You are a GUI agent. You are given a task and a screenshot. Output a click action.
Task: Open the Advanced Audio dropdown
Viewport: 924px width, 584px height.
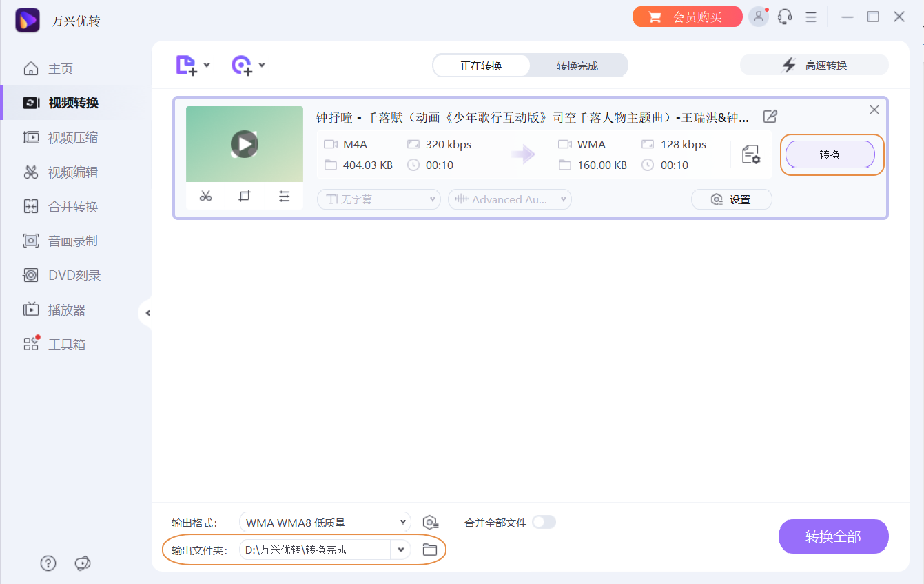pyautogui.click(x=509, y=199)
